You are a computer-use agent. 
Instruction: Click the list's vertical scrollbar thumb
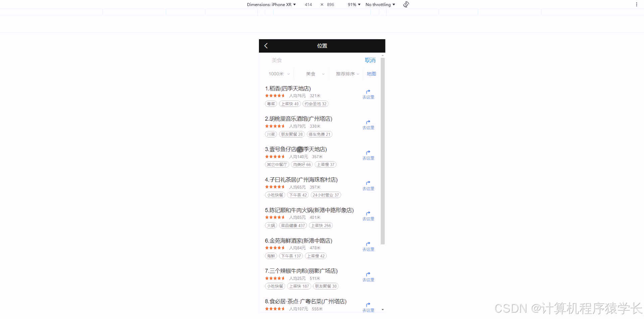383,151
